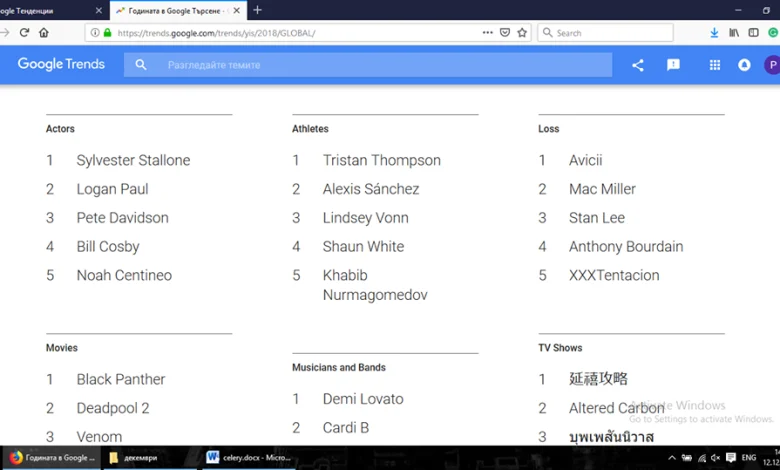Open Tristan Thompson in Athletes

pyautogui.click(x=382, y=160)
